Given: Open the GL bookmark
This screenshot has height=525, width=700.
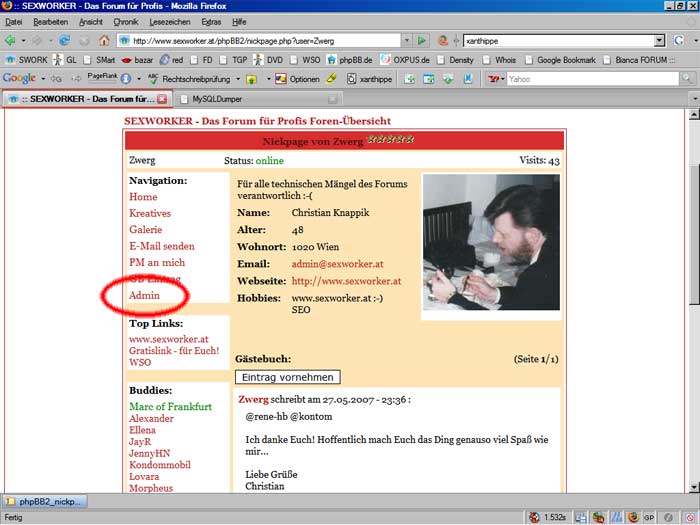Looking at the screenshot, I should point(65,60).
